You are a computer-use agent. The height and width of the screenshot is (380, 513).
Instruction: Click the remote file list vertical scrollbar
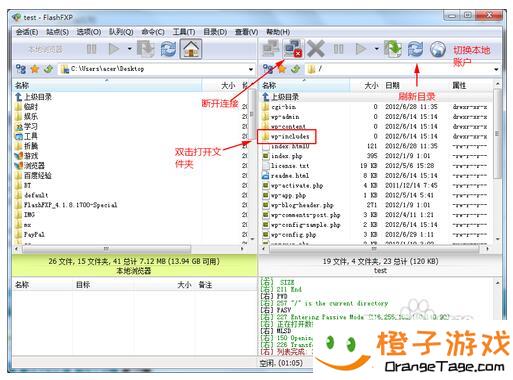[x=497, y=161]
